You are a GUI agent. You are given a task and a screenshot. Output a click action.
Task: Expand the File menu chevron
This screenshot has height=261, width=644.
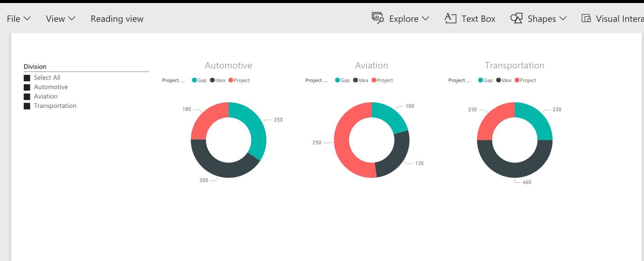(27, 18)
